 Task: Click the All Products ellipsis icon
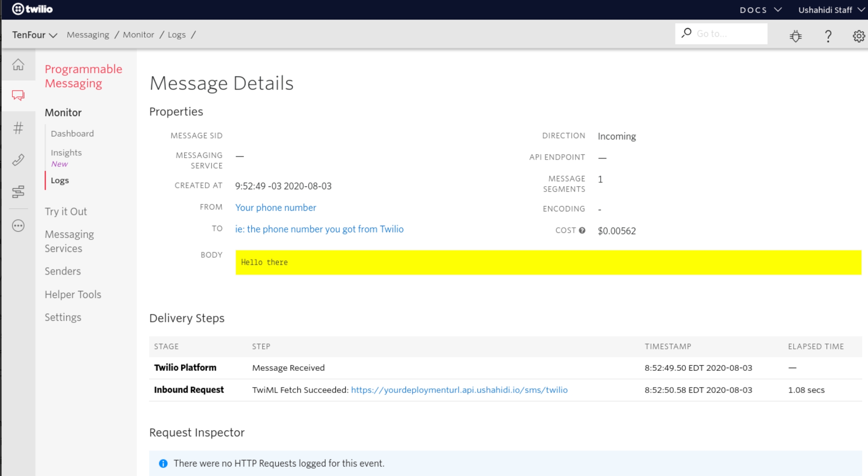click(18, 226)
